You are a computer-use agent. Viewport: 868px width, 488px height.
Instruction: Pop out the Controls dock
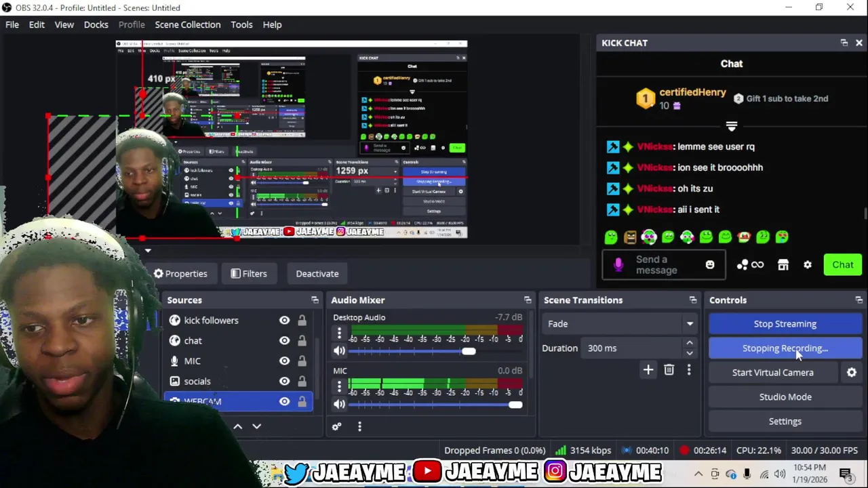[x=859, y=300]
